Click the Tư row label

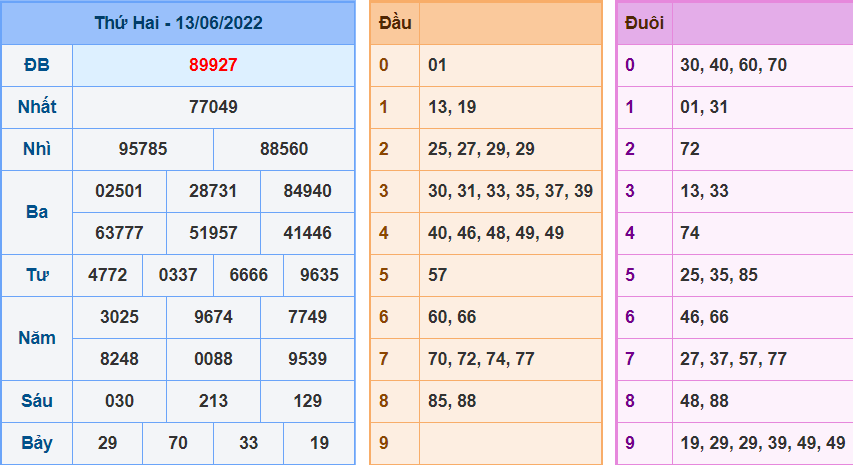(x=37, y=275)
